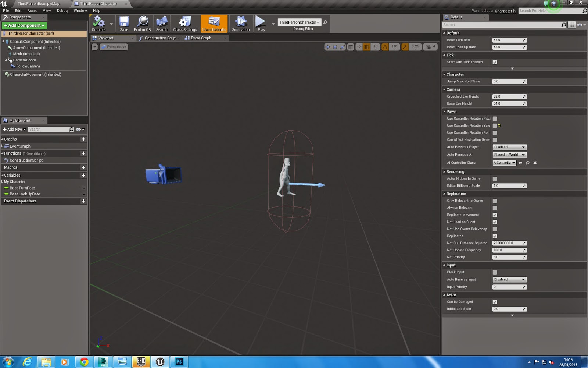Click the Play arrow icon
This screenshot has width=588, height=368.
tap(261, 22)
